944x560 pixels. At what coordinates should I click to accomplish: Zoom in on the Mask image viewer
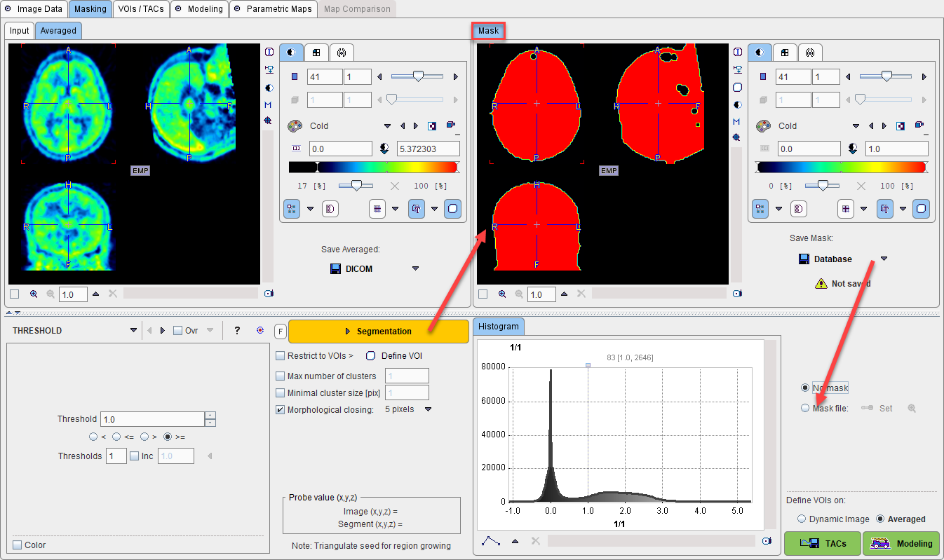tap(502, 294)
